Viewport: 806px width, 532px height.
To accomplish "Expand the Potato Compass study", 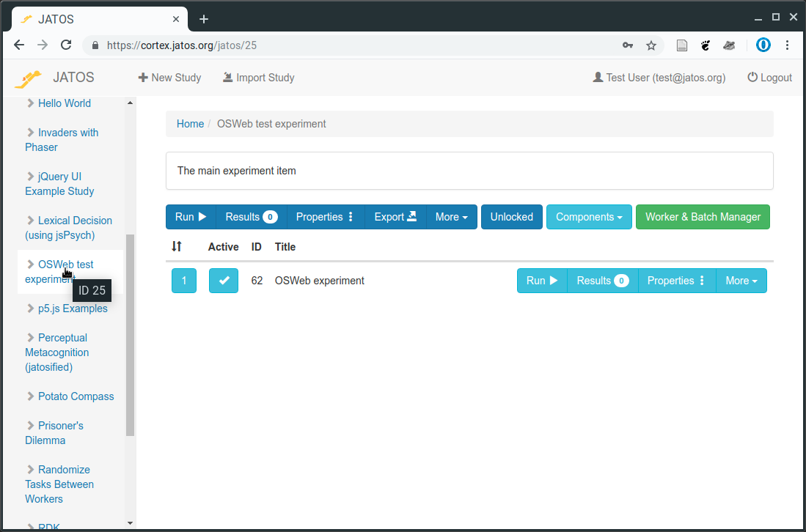I will (30, 396).
